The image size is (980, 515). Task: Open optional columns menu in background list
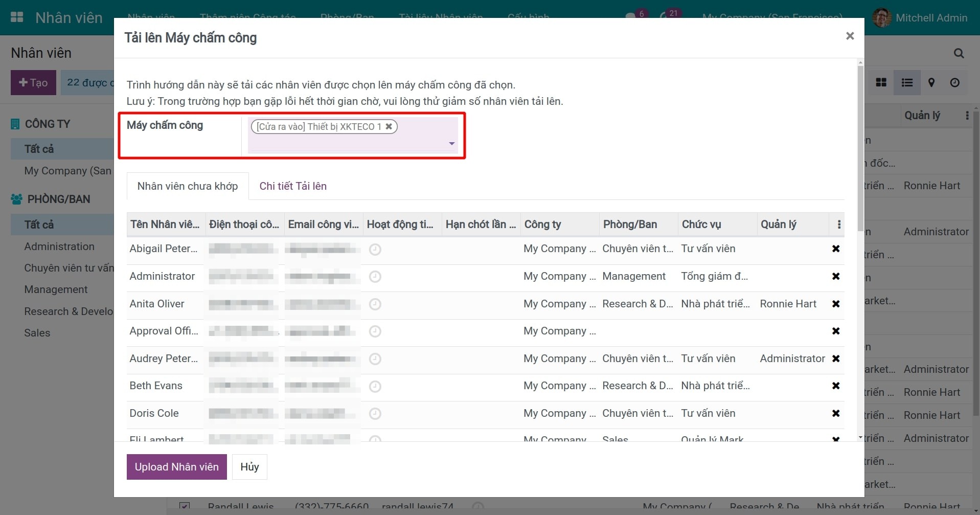point(967,116)
